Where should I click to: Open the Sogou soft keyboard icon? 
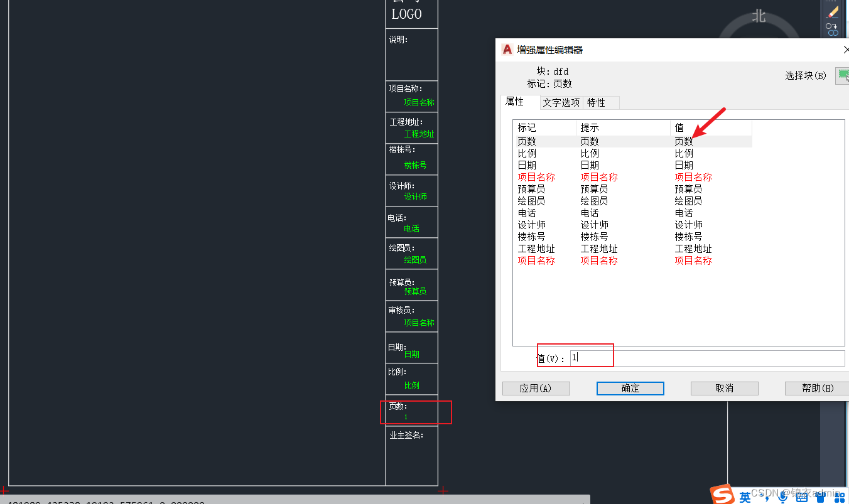tap(801, 496)
